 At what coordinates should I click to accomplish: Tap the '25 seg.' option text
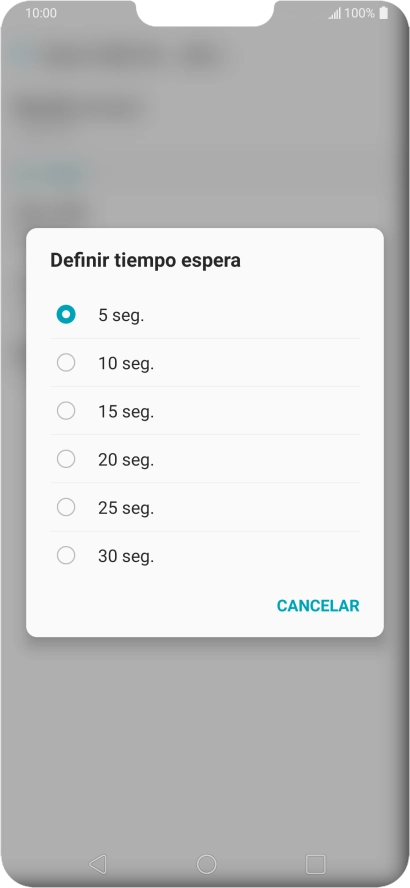click(x=126, y=509)
